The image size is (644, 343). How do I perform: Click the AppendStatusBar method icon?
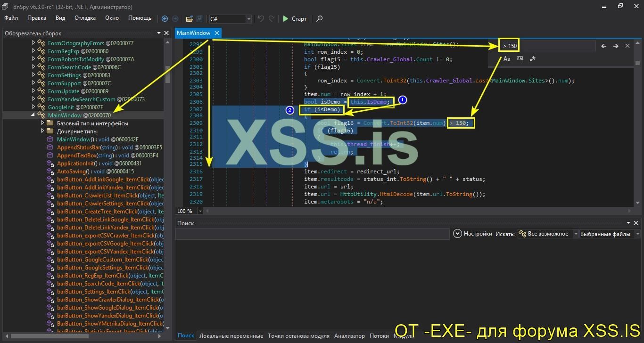50,147
